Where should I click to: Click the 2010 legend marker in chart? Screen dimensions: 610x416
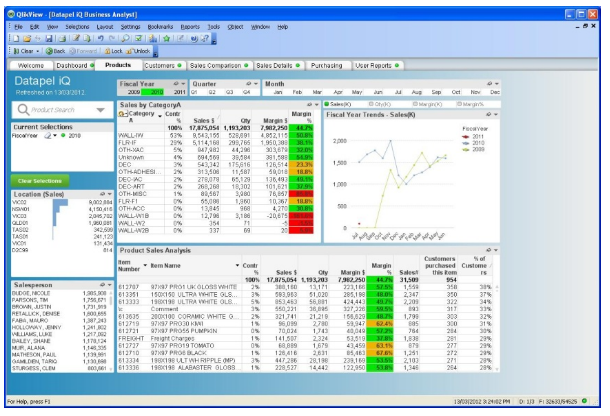tap(465, 143)
